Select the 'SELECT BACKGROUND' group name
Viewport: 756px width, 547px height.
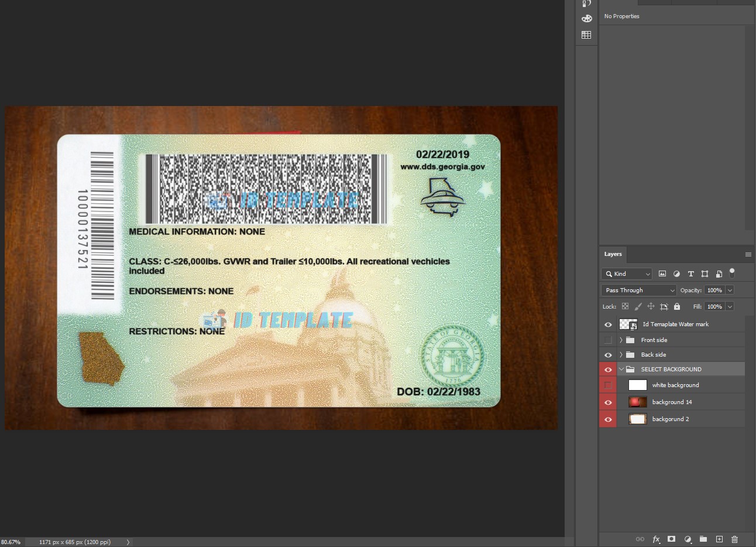(x=671, y=369)
